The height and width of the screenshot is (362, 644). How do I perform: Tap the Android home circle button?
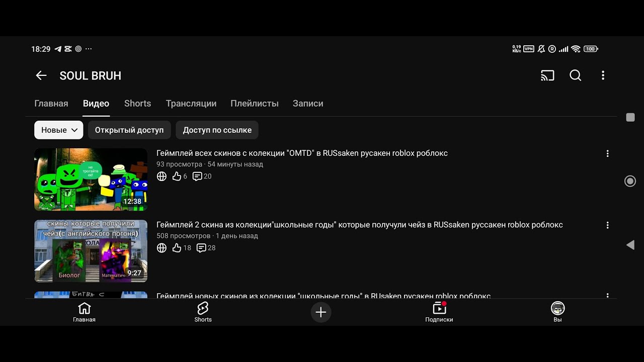tap(630, 181)
